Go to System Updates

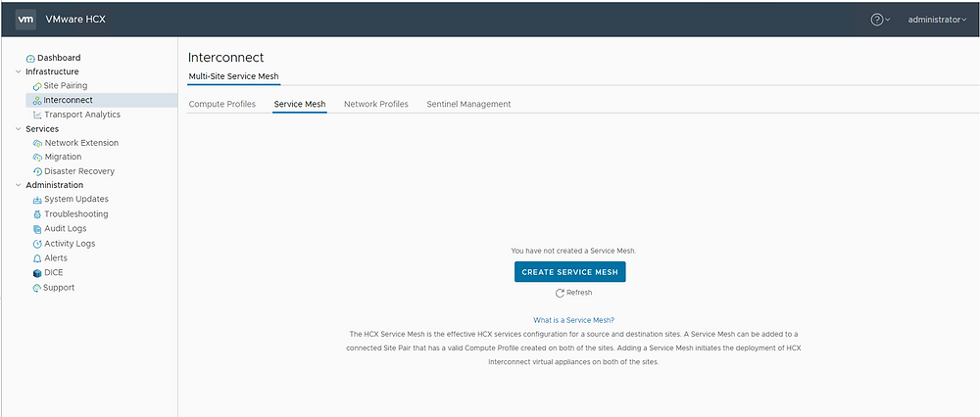pyautogui.click(x=76, y=199)
